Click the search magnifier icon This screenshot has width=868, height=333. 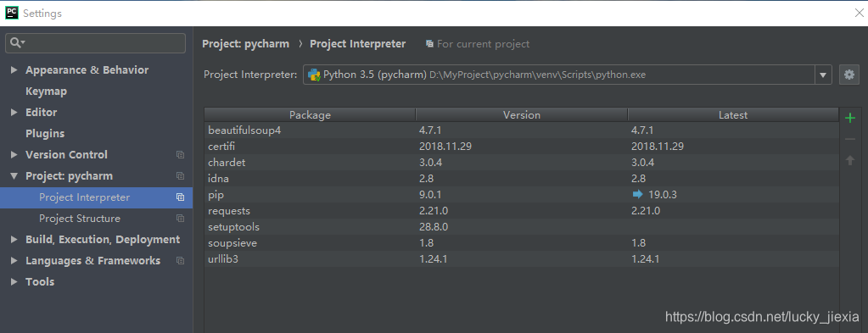pos(15,42)
